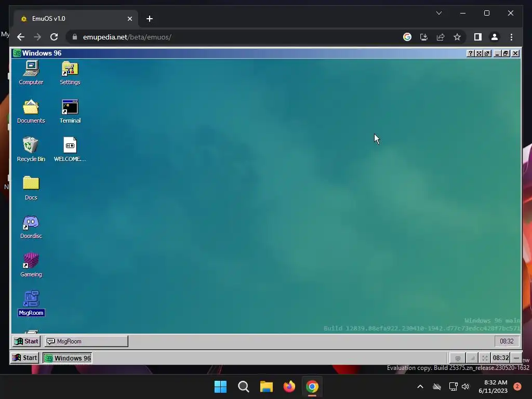
Task: Click the fullscreen icon in EmuOS tray
Action: (485, 358)
